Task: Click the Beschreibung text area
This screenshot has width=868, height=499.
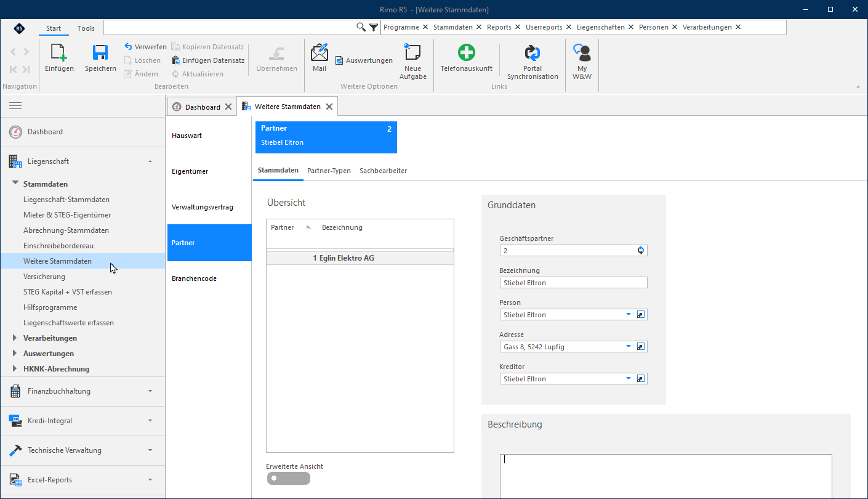Action: [x=666, y=476]
